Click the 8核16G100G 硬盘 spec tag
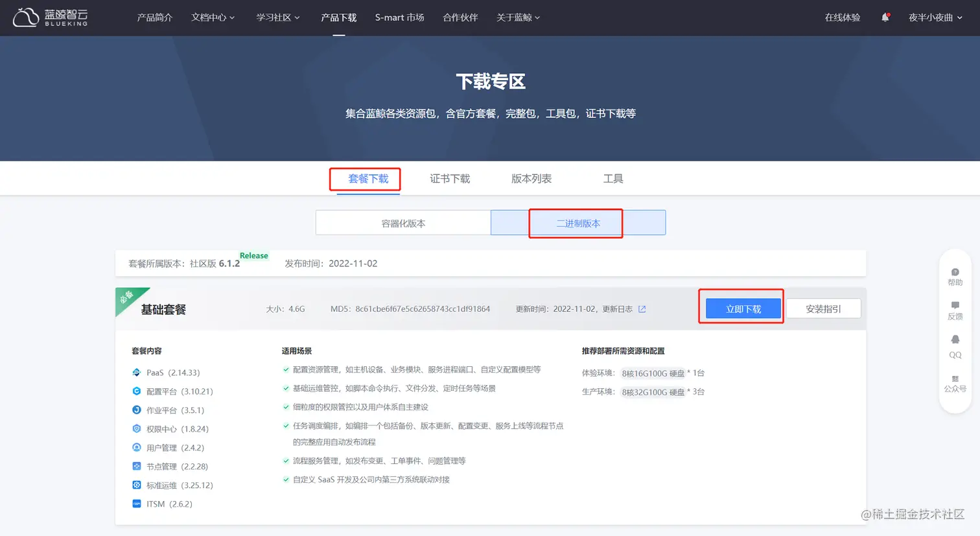Image resolution: width=980 pixels, height=536 pixels. click(x=653, y=373)
